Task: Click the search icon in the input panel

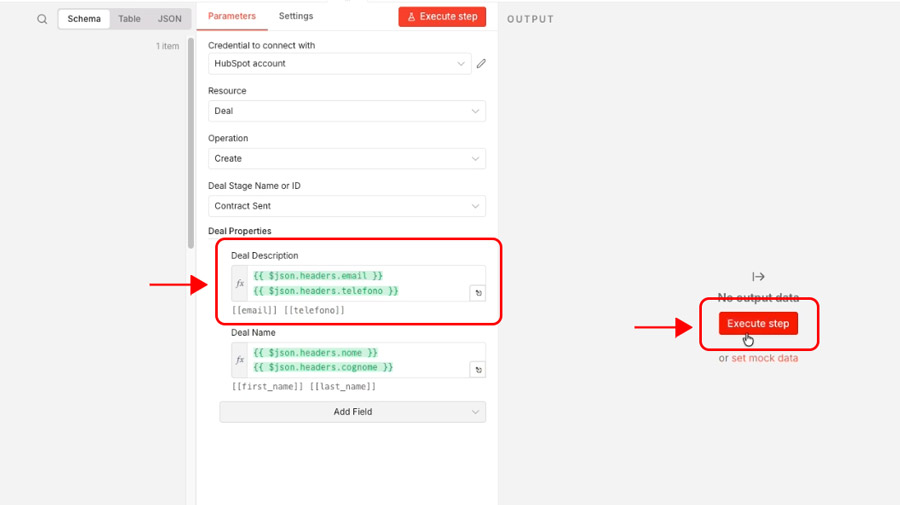Action: click(x=42, y=19)
